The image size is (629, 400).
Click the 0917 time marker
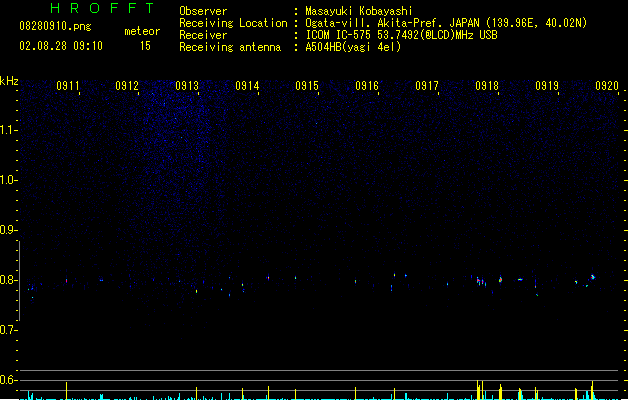[x=427, y=86]
